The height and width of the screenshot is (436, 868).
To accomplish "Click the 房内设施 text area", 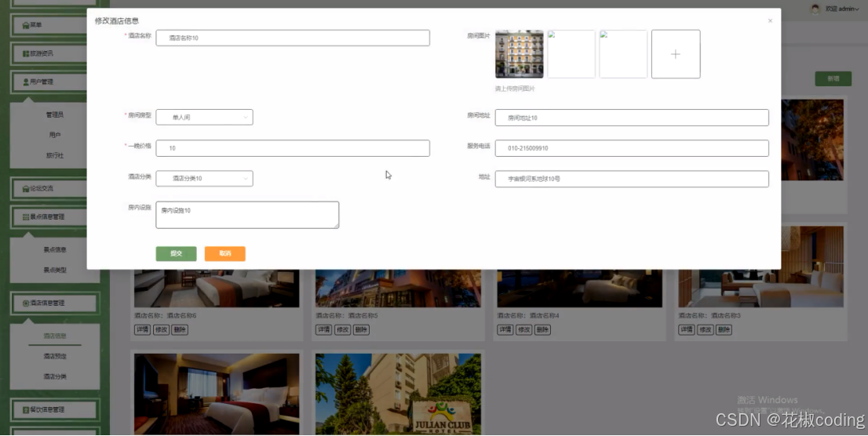I will pyautogui.click(x=247, y=215).
